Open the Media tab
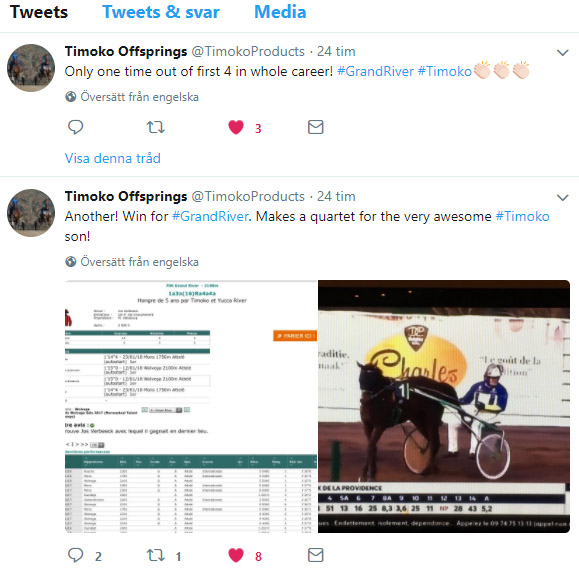Screen dimensions: 579x572 280,12
